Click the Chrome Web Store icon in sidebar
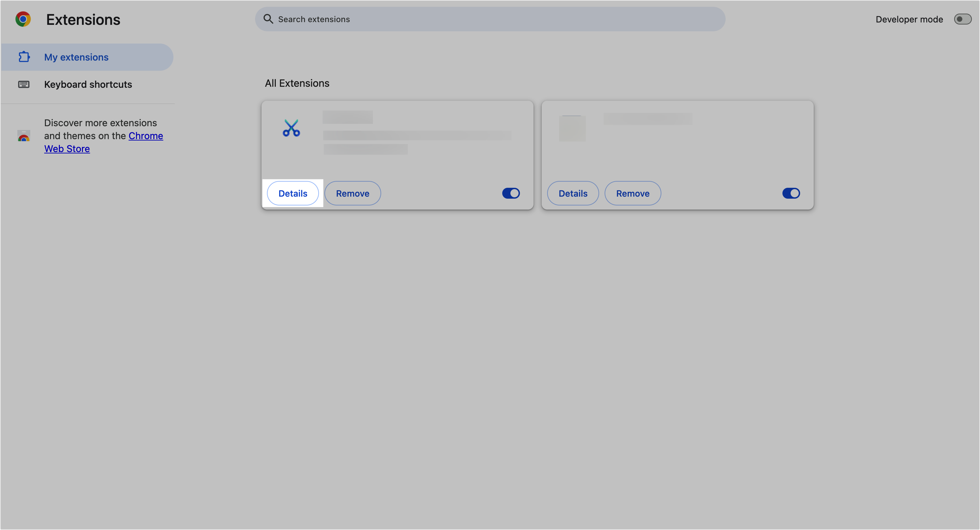This screenshot has height=530, width=980. pyautogui.click(x=23, y=136)
